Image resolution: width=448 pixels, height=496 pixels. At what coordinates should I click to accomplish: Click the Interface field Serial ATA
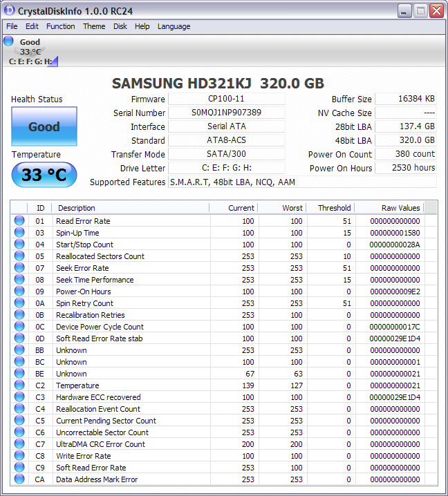tap(226, 126)
